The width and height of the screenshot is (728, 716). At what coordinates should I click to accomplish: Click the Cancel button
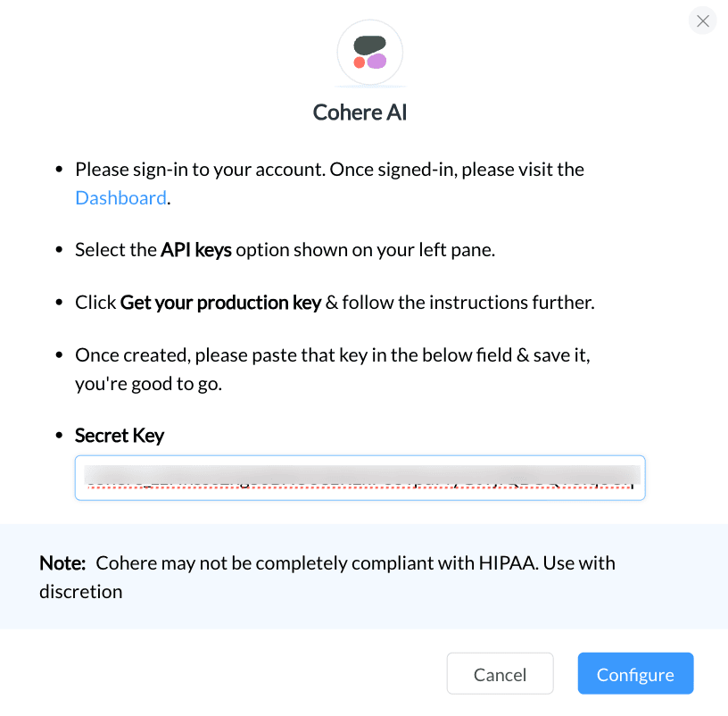(x=500, y=674)
